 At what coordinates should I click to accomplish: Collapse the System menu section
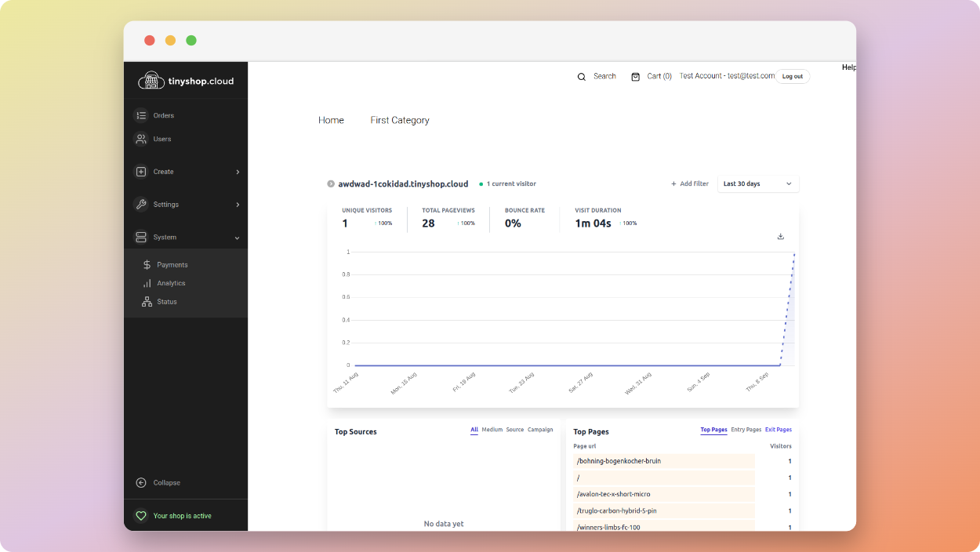coord(238,237)
